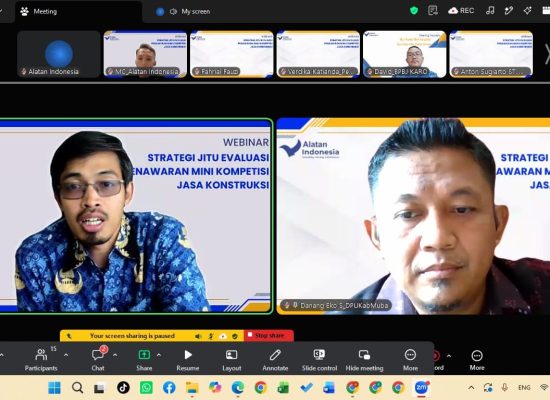Viewport: 550px width, 400px height.
Task: Click the cloud REC recording indicator
Action: tap(461, 11)
